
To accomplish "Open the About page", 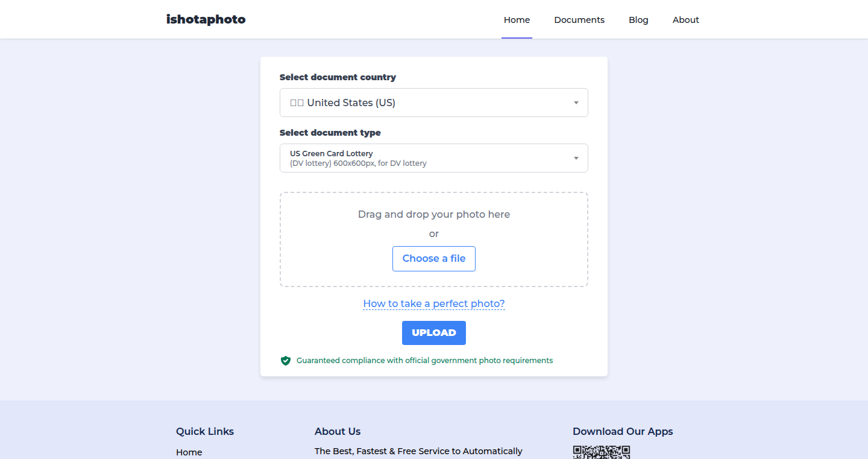I will (x=686, y=20).
